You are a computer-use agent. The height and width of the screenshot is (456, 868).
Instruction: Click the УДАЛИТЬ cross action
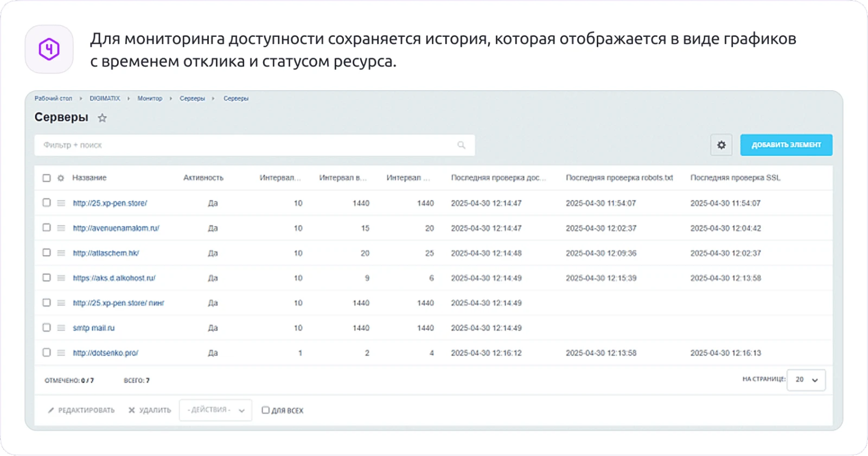point(149,410)
